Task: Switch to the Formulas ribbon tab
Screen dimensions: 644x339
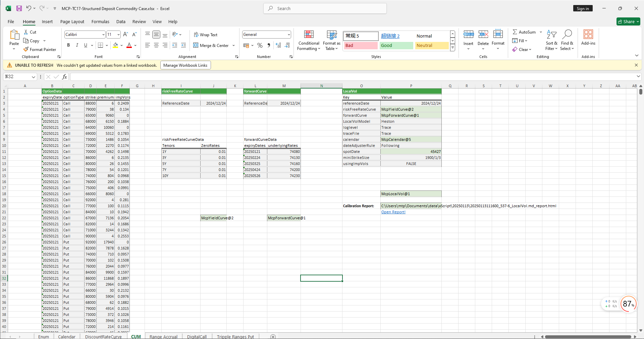Action: coord(100,21)
